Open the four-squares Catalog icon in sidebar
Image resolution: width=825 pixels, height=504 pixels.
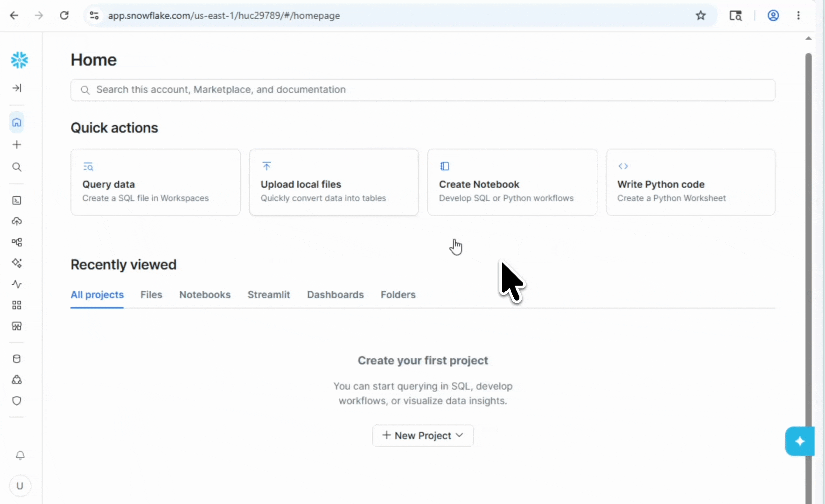17,305
